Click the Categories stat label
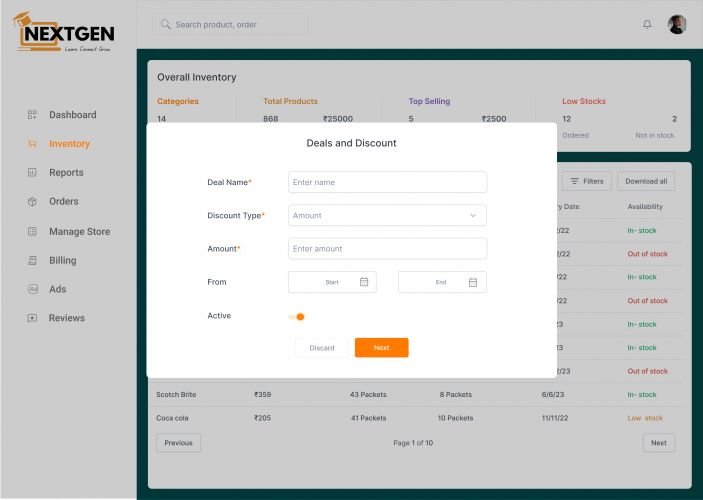703x500 pixels. [178, 101]
